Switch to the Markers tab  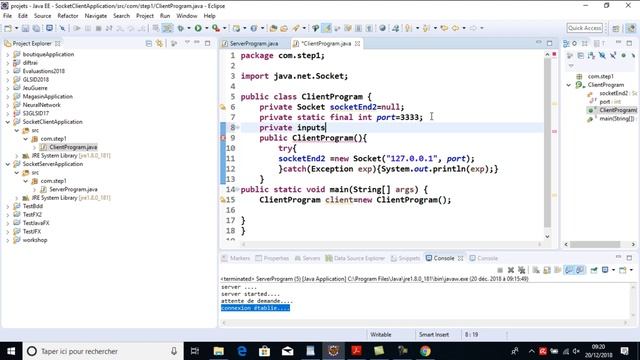coord(236,258)
